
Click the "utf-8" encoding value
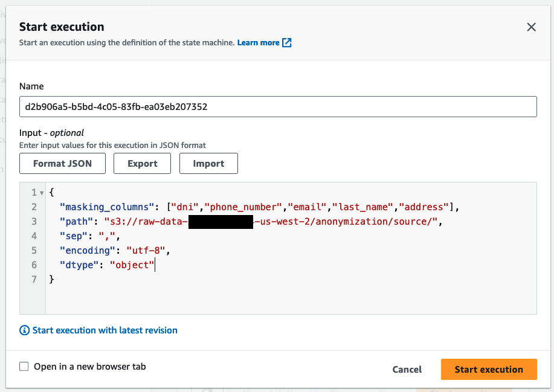pyautogui.click(x=145, y=250)
